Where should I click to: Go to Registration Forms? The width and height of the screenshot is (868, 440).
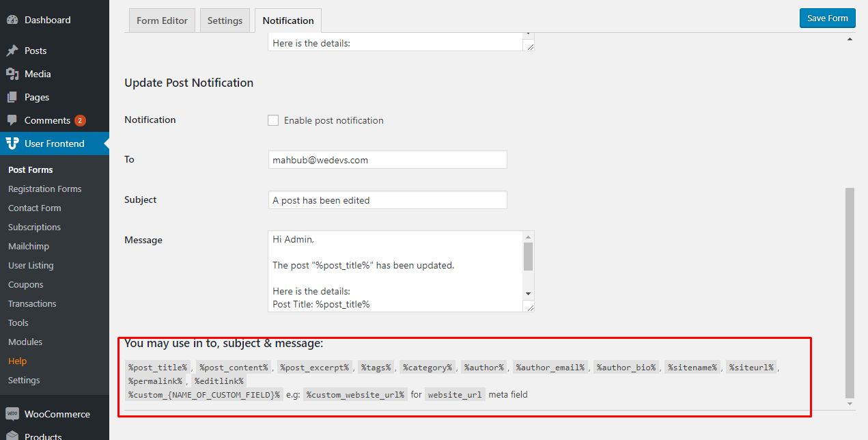pyautogui.click(x=44, y=189)
